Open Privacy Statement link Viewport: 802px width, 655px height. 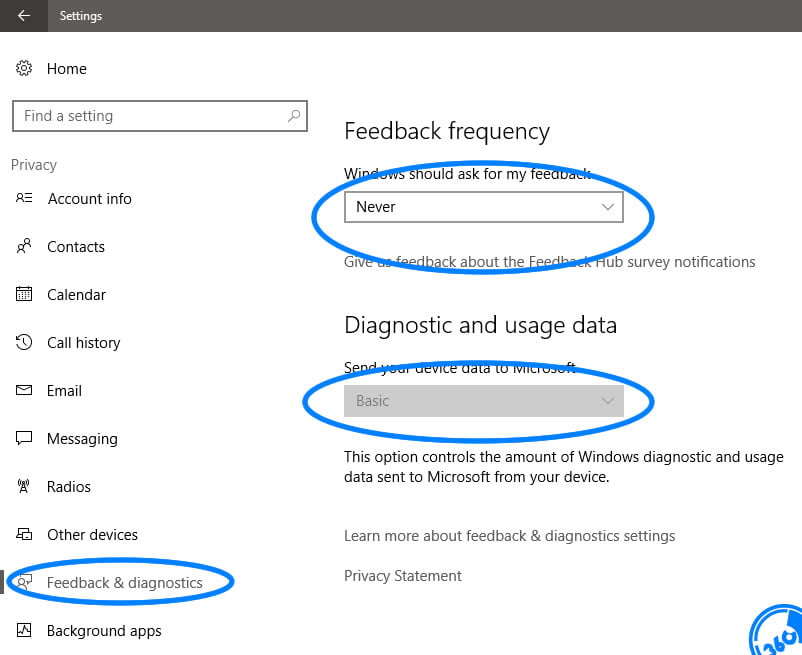403,576
